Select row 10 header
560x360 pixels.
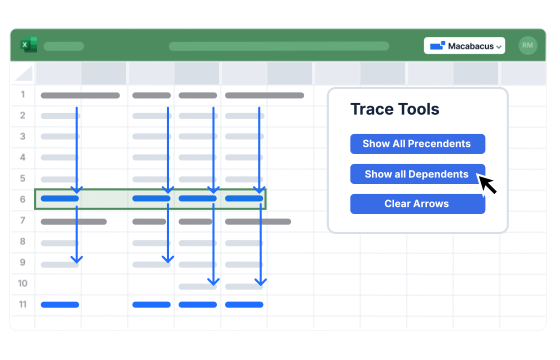click(22, 283)
